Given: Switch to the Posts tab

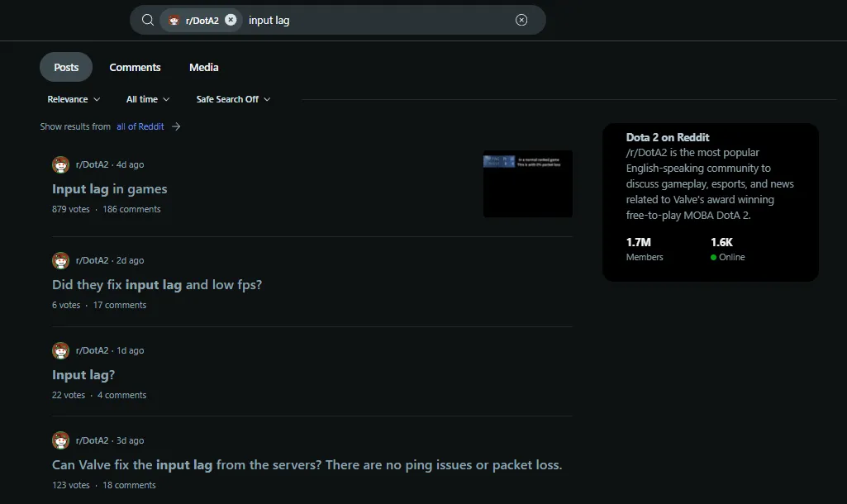Looking at the screenshot, I should pos(66,67).
